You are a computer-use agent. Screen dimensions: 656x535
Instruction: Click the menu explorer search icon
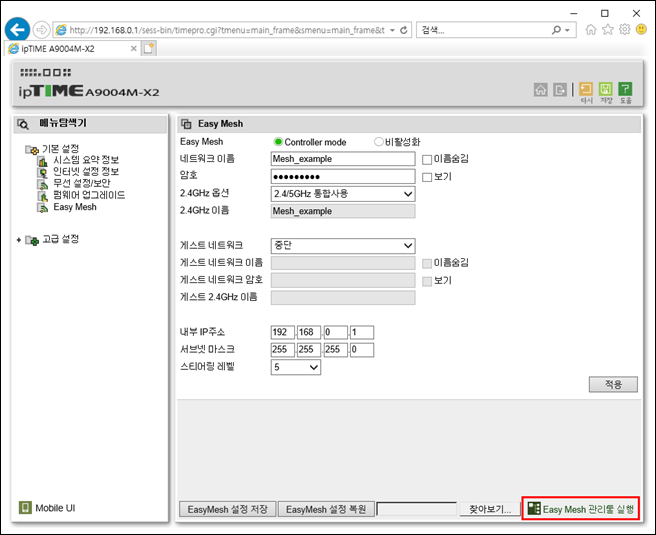click(x=23, y=124)
